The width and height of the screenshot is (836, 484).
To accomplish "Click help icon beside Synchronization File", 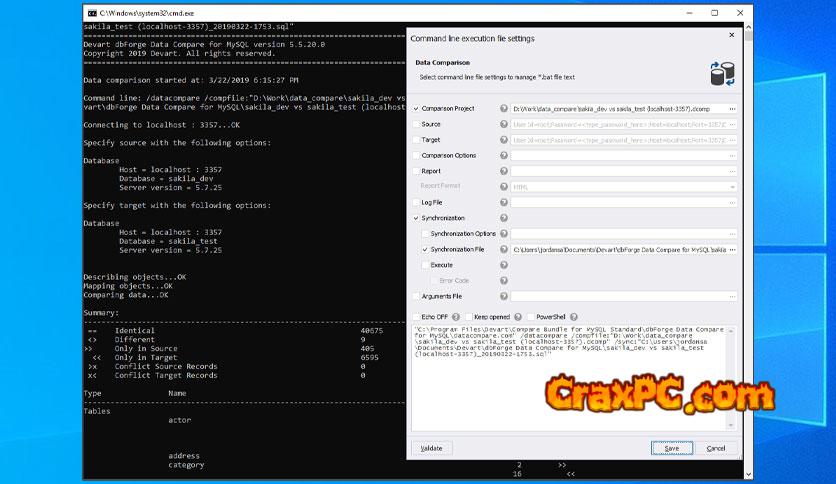I will 504,249.
